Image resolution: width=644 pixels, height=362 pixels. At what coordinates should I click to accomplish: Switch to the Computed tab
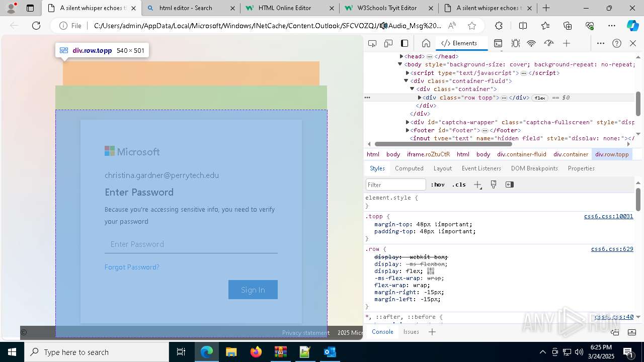tap(409, 168)
